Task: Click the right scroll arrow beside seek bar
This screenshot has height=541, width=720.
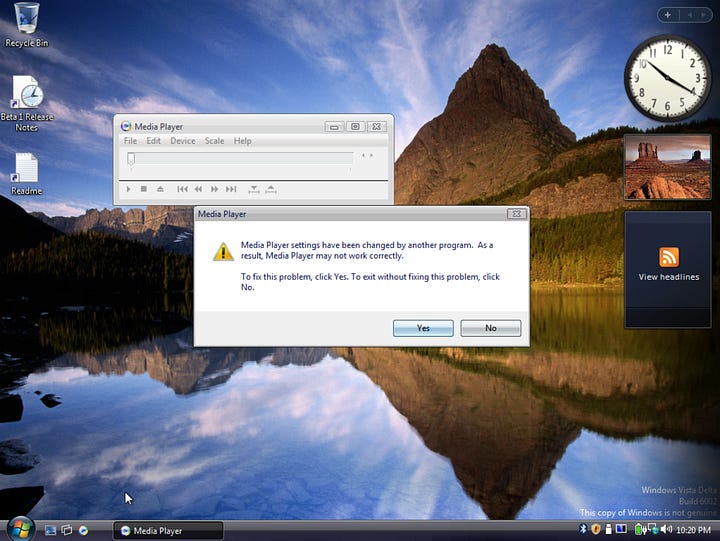Action: 371,156
